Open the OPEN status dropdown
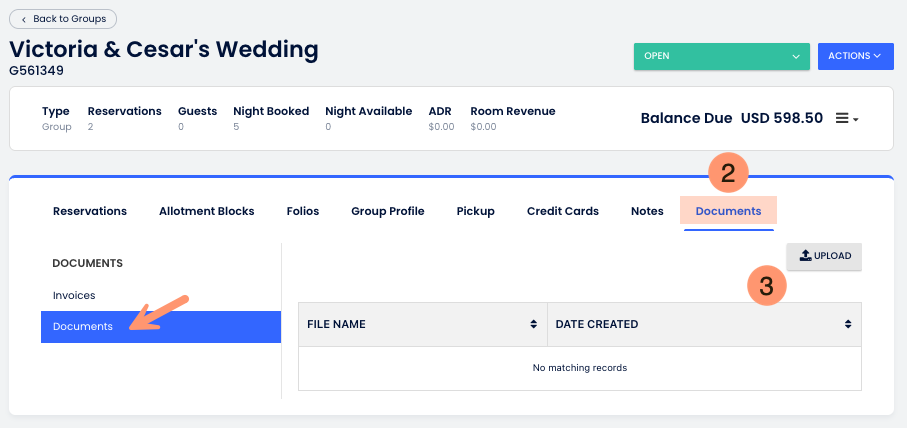 tap(720, 56)
